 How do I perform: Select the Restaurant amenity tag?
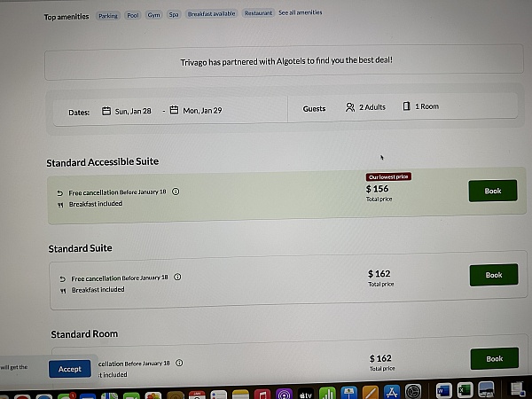258,13
